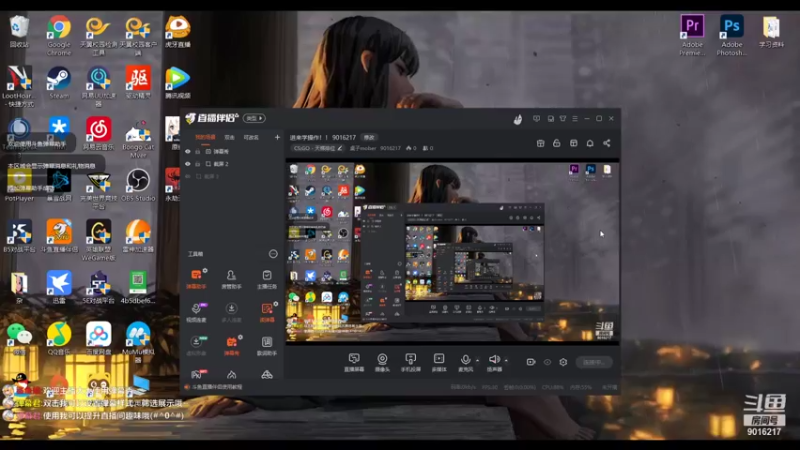Add a new scene with the plus button
Screen dimensions: 800x450
[277, 137]
